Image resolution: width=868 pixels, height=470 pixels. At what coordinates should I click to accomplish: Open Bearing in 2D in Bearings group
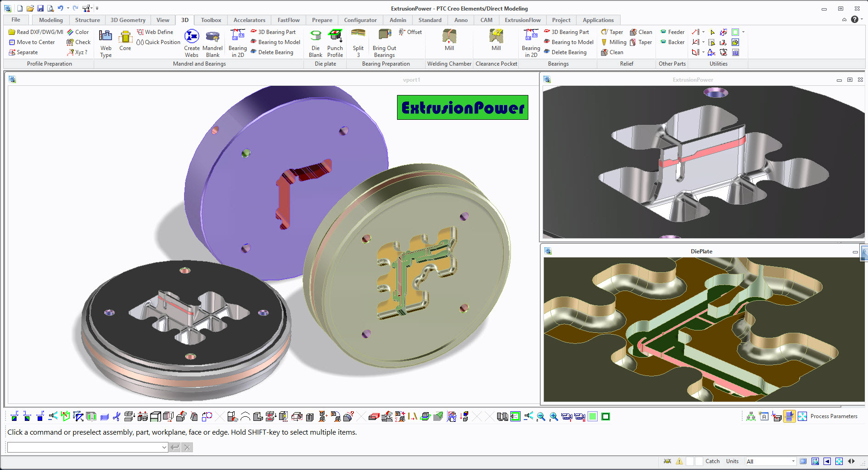[531, 43]
